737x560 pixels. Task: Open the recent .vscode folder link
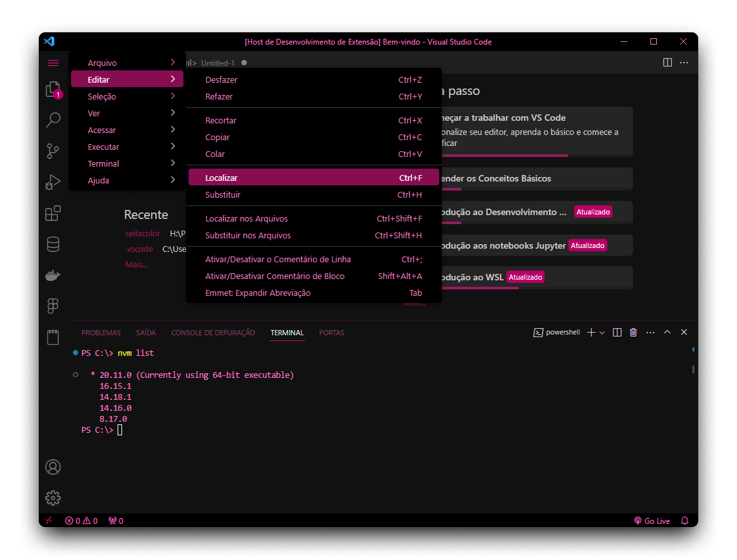pos(139,249)
